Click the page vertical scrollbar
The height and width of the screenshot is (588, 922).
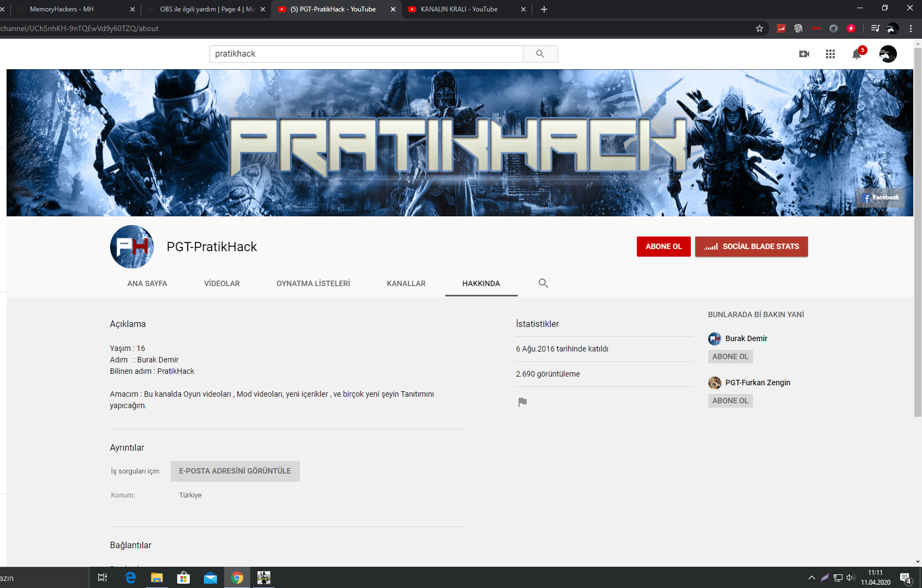point(918,232)
